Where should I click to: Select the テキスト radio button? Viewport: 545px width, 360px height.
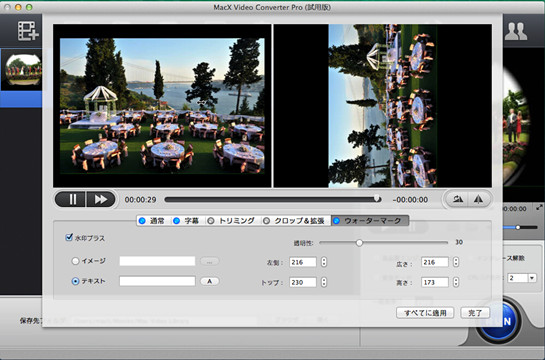tap(75, 281)
